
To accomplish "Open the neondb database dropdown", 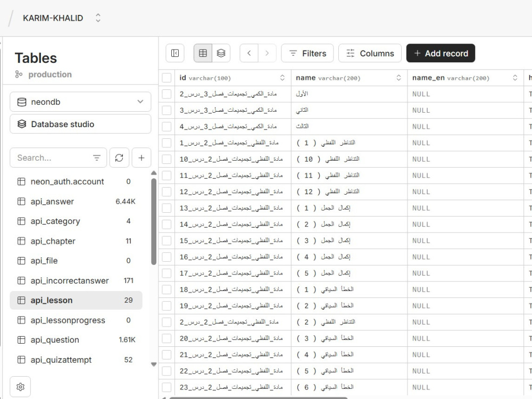I will (x=80, y=102).
